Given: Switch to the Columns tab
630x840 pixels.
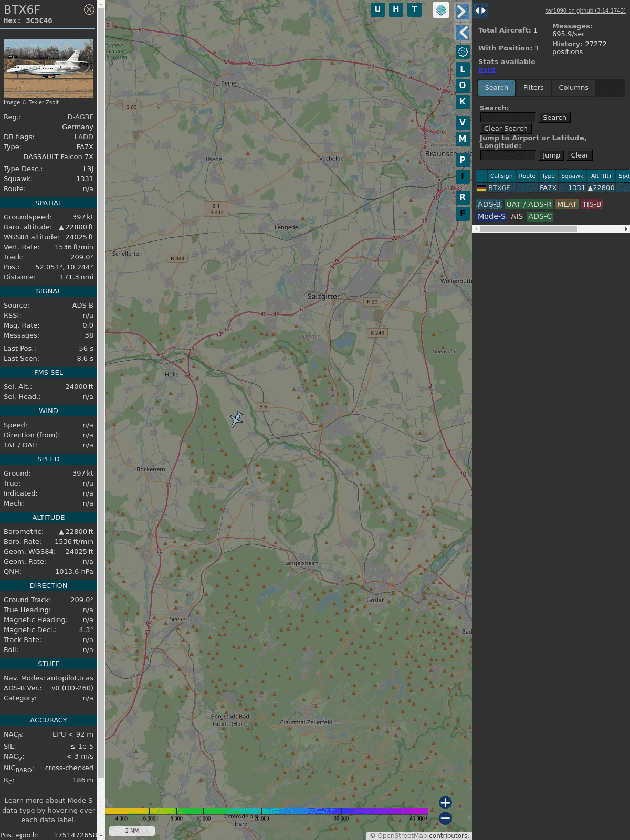Looking at the screenshot, I should [x=573, y=88].
